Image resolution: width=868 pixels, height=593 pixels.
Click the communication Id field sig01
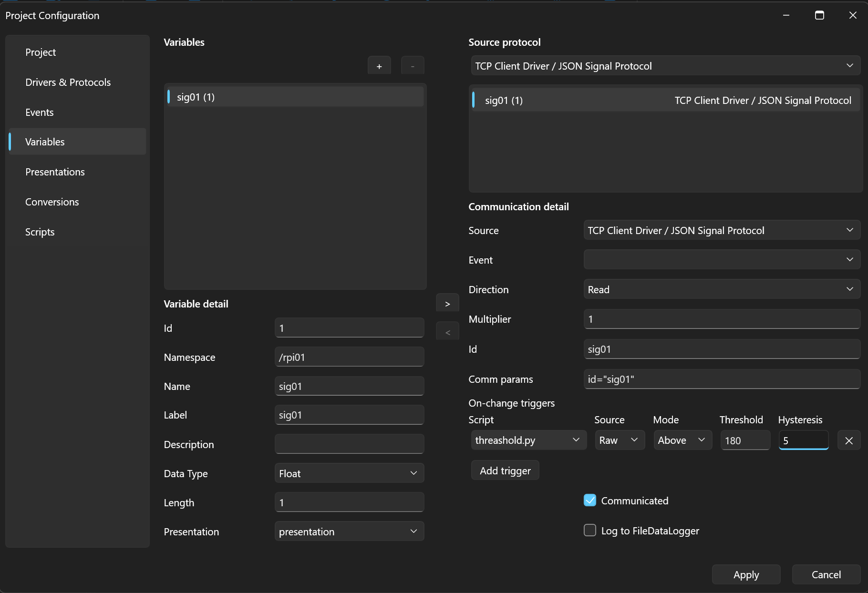point(722,349)
